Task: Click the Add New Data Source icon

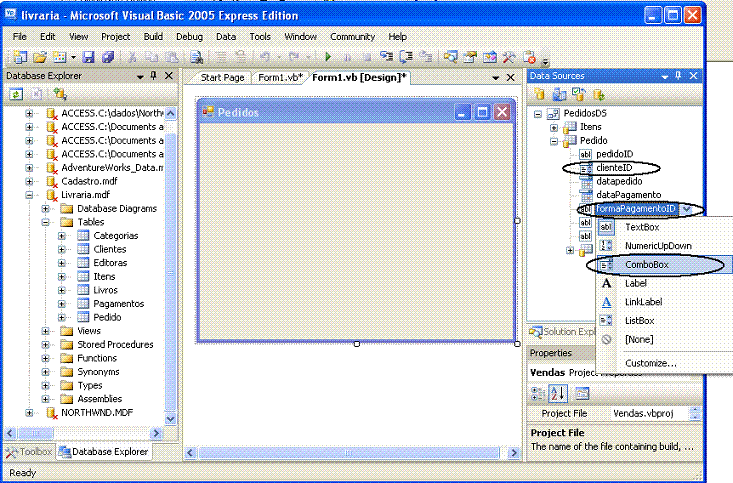Action: pos(539,94)
